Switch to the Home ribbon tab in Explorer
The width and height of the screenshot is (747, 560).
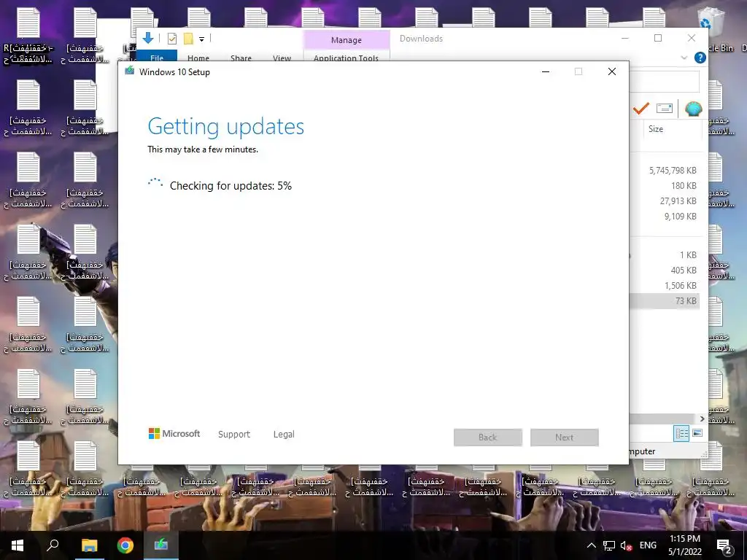pos(198,57)
